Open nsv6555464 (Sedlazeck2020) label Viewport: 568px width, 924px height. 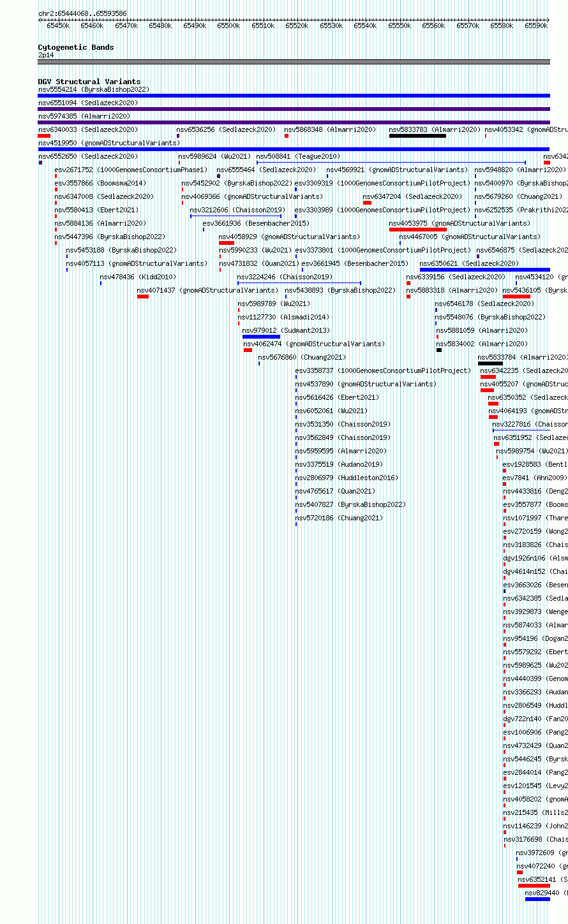[x=267, y=170]
